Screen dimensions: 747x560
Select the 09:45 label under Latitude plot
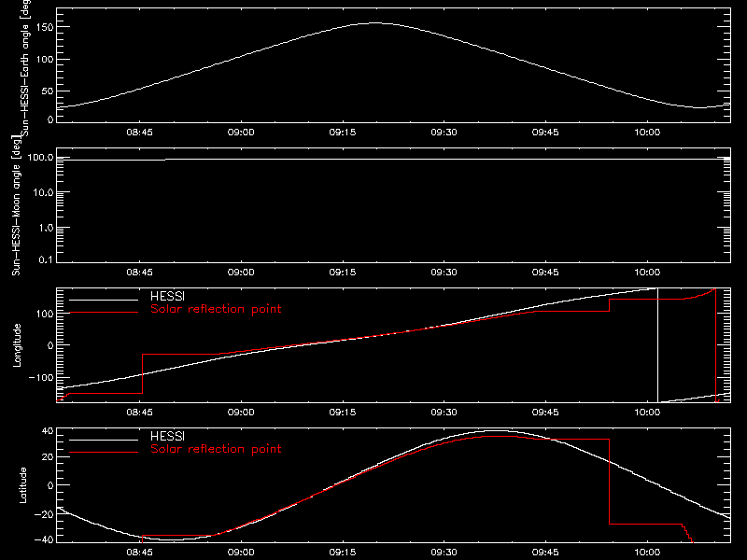545,553
